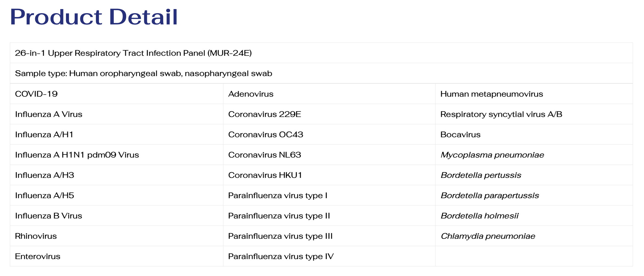Click Influenza A/H5 cell

click(x=116, y=195)
